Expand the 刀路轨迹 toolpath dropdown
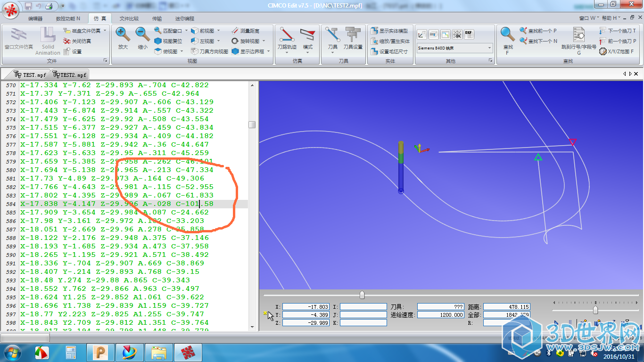This screenshot has width=644, height=362. tap(287, 52)
